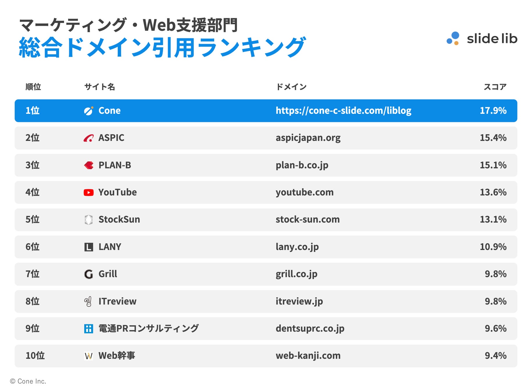532x392 pixels.
Task: Select the youtube.com domain text
Action: (304, 192)
